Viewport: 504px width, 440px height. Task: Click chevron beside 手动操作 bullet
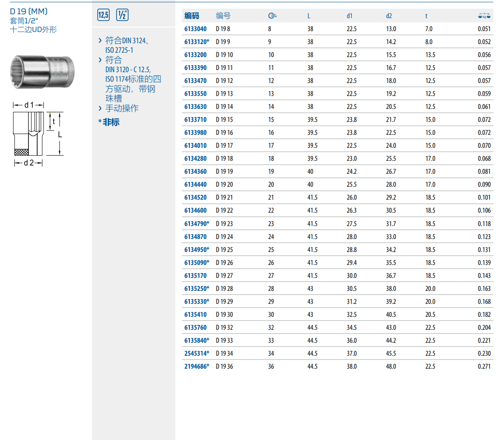coord(100,108)
